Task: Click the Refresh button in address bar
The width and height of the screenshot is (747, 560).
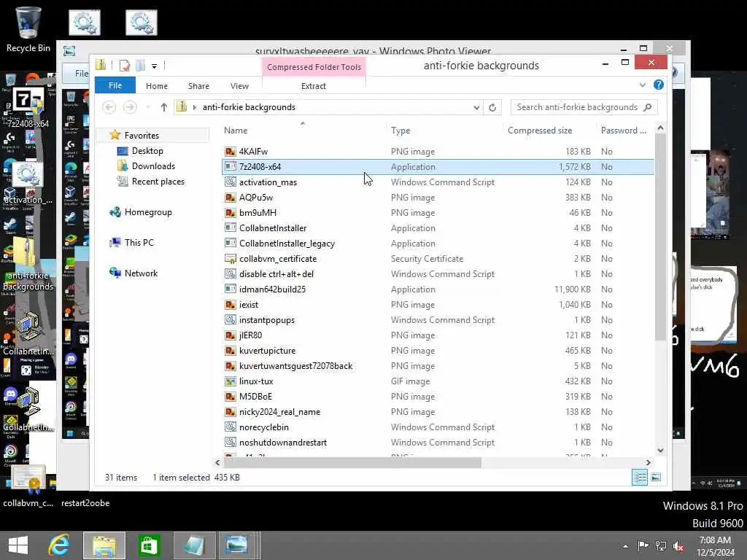Action: (x=492, y=108)
